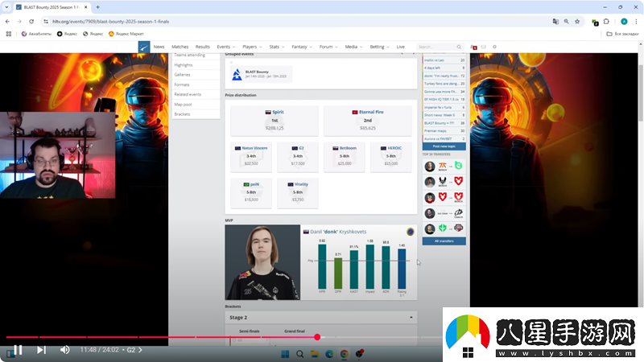Click the Windows Start button
This screenshot has width=644, height=362.
point(285,354)
